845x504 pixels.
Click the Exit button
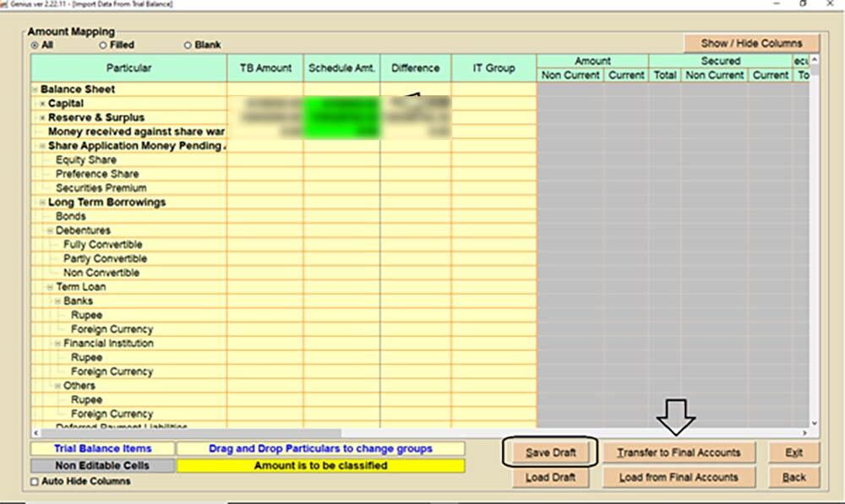[x=793, y=453]
